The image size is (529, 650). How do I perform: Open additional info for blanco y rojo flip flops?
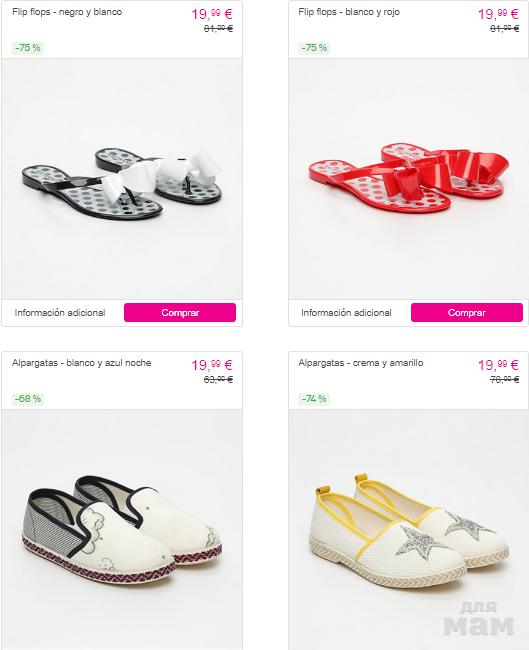click(346, 313)
